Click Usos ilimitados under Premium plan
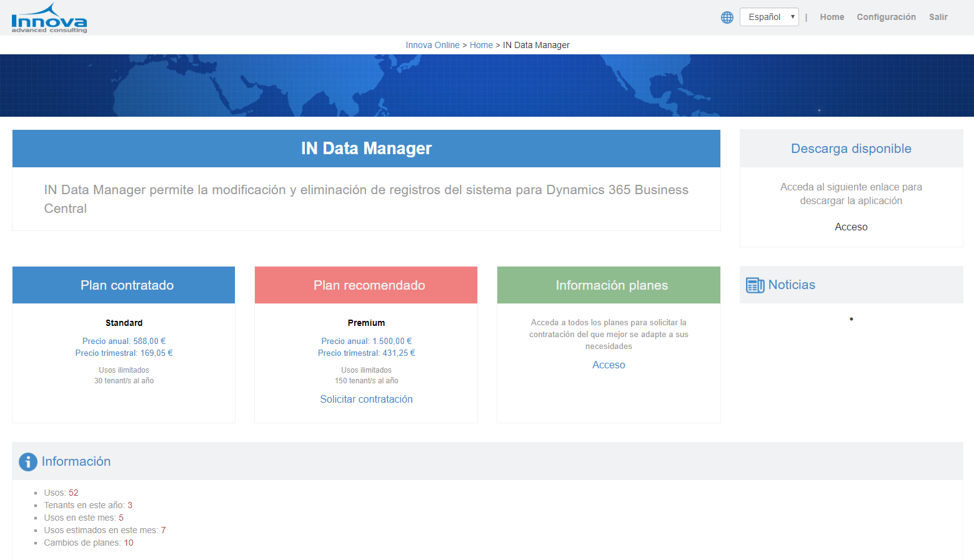The width and height of the screenshot is (974, 560). 366,370
